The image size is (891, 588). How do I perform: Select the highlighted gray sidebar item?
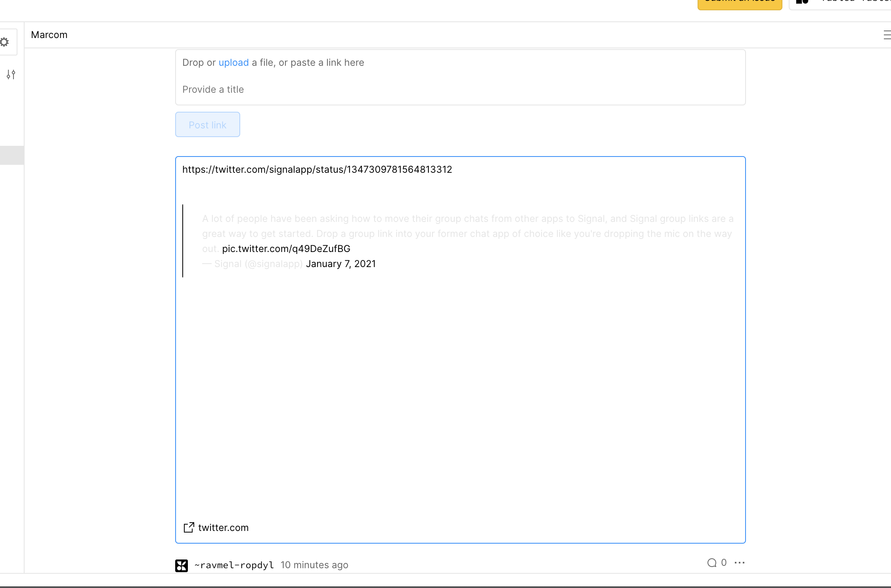click(x=12, y=155)
